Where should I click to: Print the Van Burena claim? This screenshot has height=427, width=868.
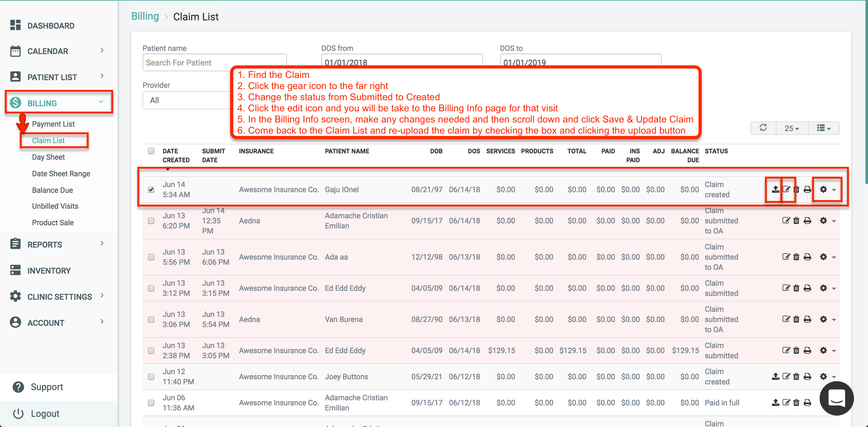(807, 319)
